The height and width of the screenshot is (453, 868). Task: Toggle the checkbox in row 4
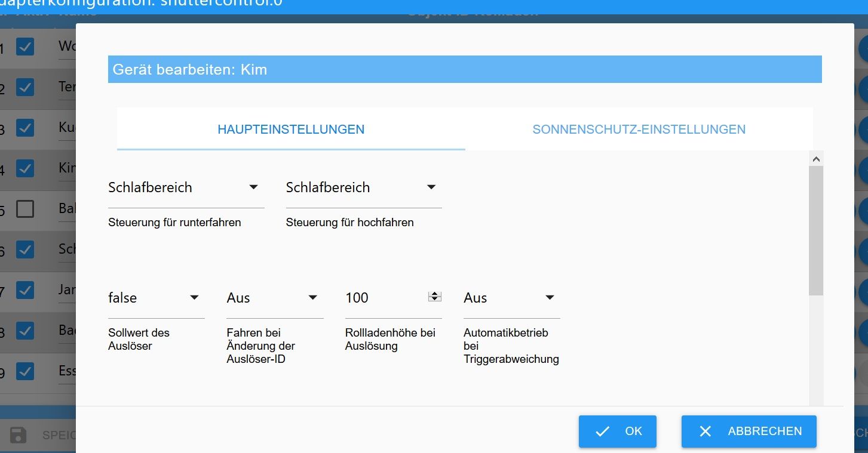(25, 168)
